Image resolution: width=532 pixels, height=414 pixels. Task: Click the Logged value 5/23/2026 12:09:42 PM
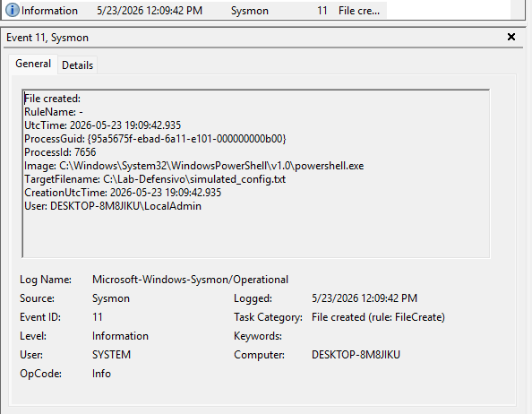point(365,298)
